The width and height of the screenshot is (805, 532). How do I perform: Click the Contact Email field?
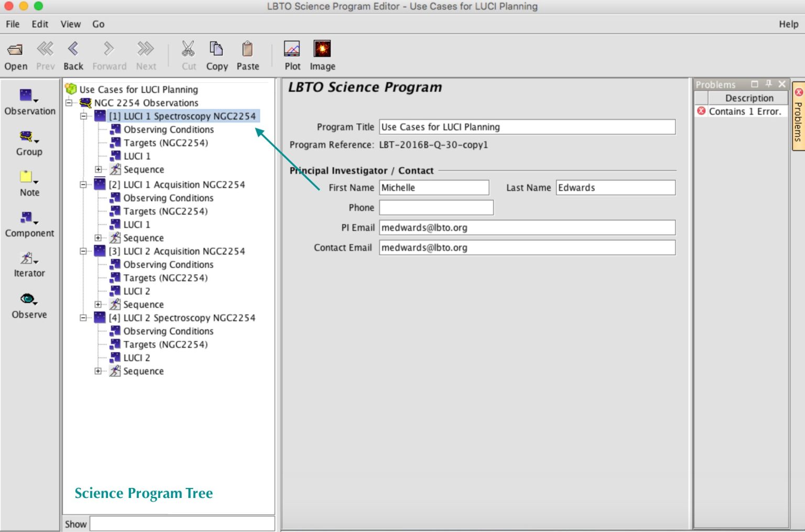(527, 247)
